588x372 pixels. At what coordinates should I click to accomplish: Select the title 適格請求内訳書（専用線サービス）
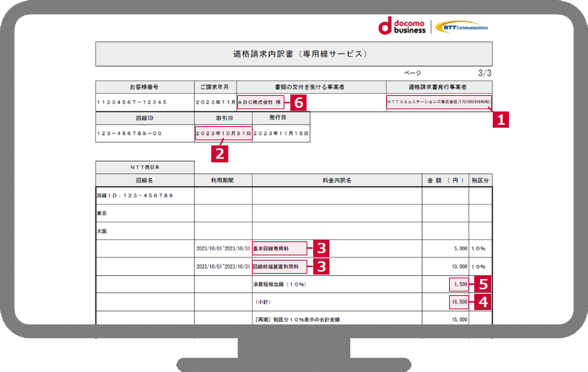301,54
